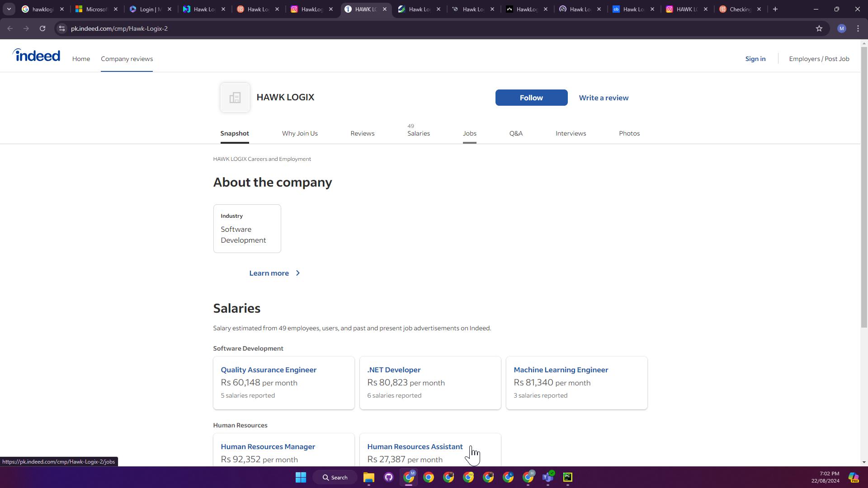868x488 pixels.
Task: Click the taskbar Search box
Action: click(x=335, y=477)
